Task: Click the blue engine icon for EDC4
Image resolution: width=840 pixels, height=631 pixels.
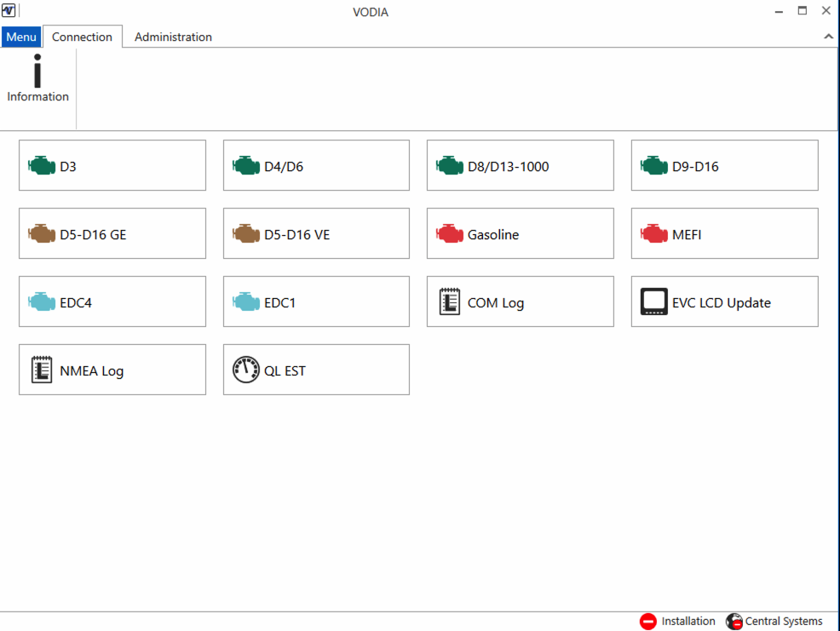Action: [42, 302]
